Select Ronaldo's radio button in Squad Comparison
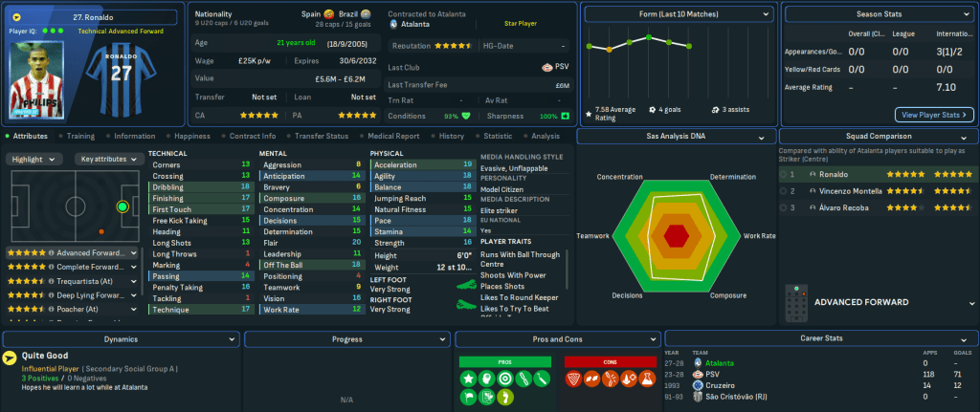980x412 pixels. [784, 175]
